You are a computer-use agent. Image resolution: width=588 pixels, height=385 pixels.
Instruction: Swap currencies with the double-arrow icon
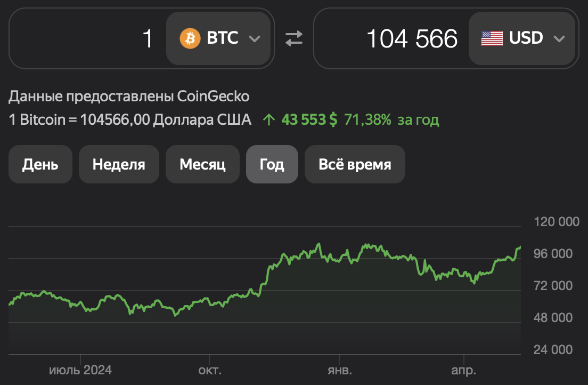[293, 38]
